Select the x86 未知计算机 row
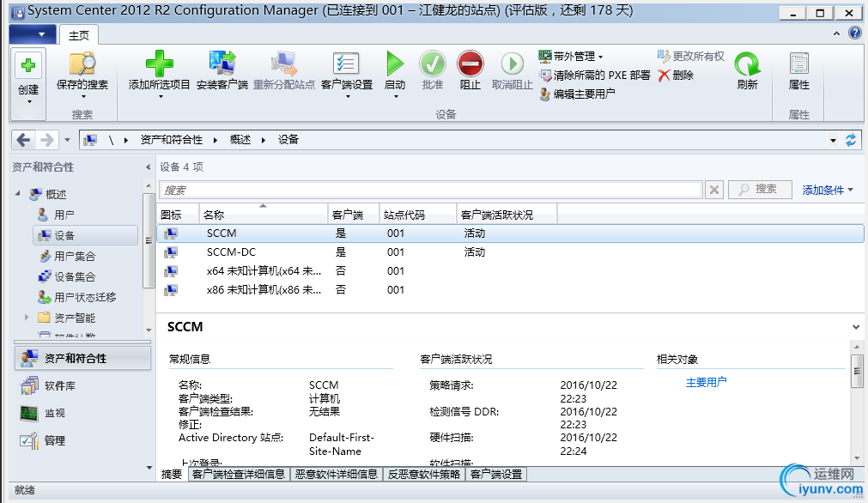Viewport: 868px width, 503px height. [510, 290]
